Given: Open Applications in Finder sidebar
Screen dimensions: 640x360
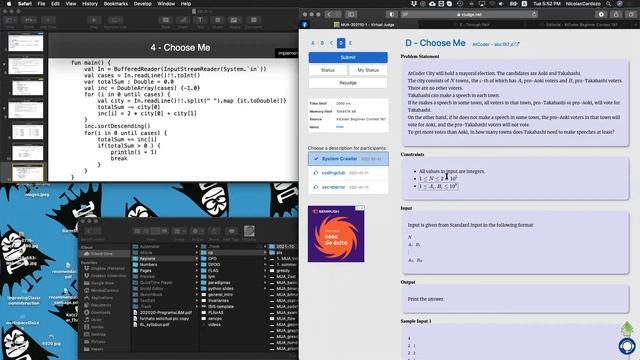Looking at the screenshot, I should 102,298.
